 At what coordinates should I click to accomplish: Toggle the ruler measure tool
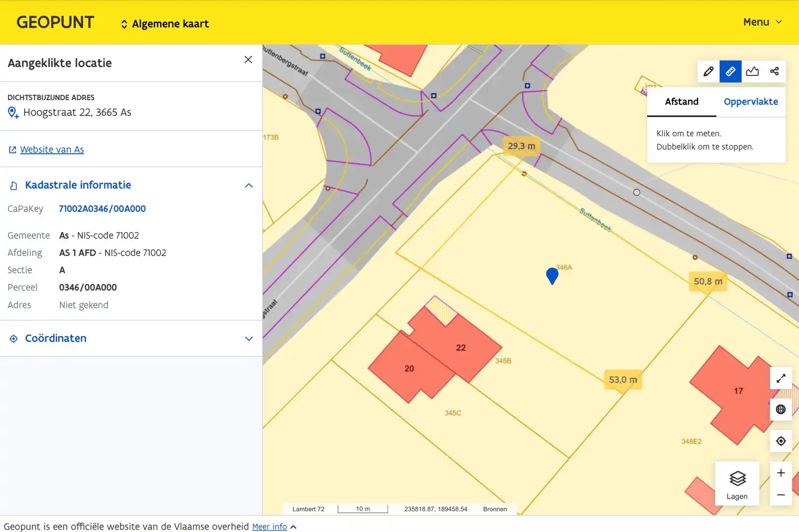click(730, 71)
